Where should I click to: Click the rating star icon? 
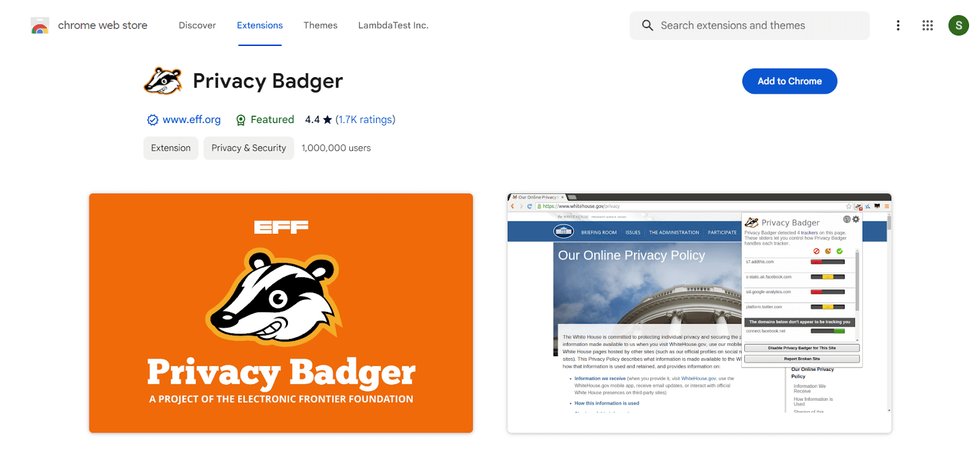click(328, 119)
